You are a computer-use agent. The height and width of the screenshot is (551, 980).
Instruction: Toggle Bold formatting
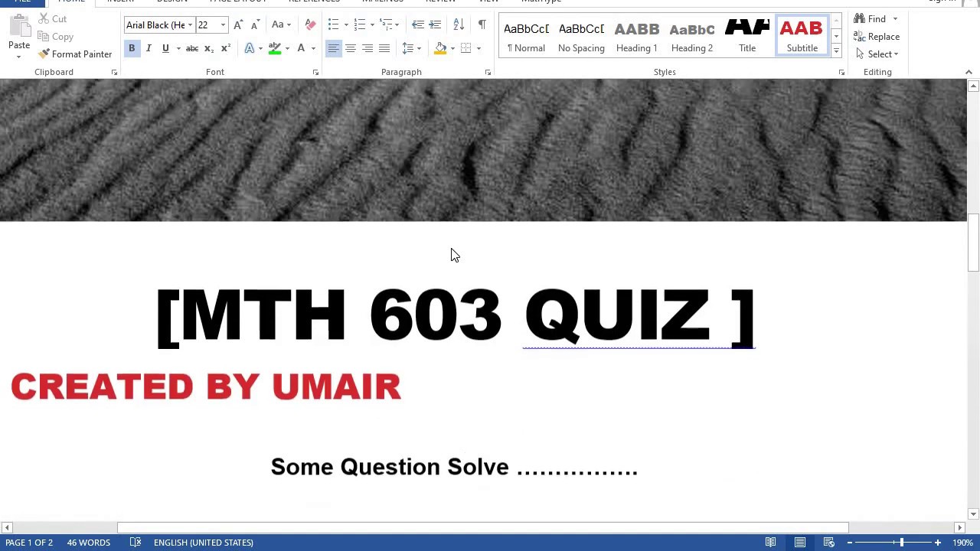(132, 48)
